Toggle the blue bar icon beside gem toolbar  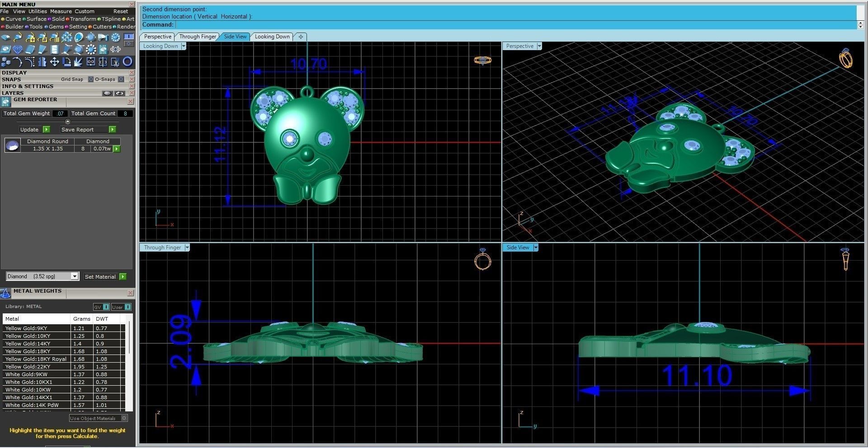tap(129, 36)
